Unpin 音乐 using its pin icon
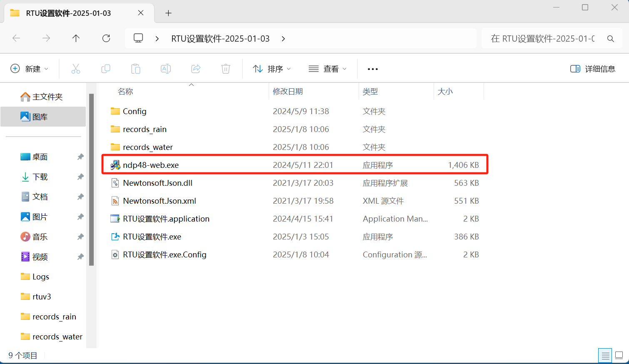 [80, 237]
